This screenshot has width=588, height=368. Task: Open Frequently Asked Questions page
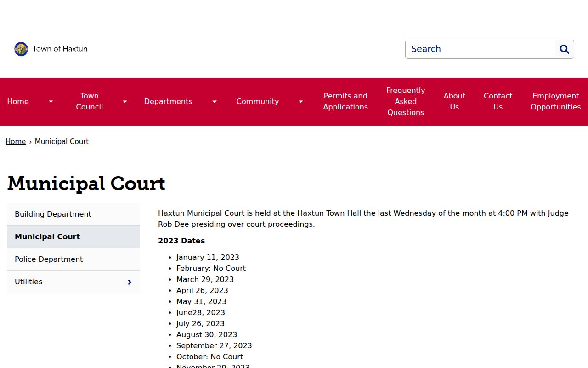pos(406,102)
